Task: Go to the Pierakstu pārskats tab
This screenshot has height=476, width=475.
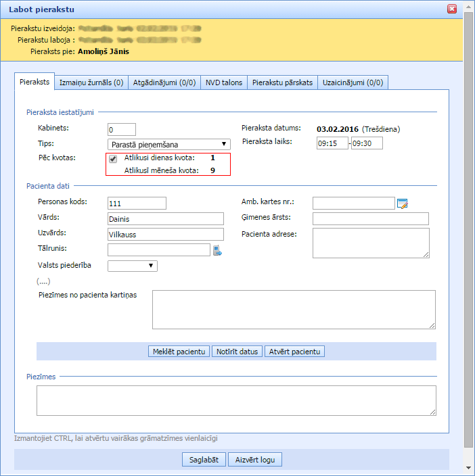Action: click(282, 82)
